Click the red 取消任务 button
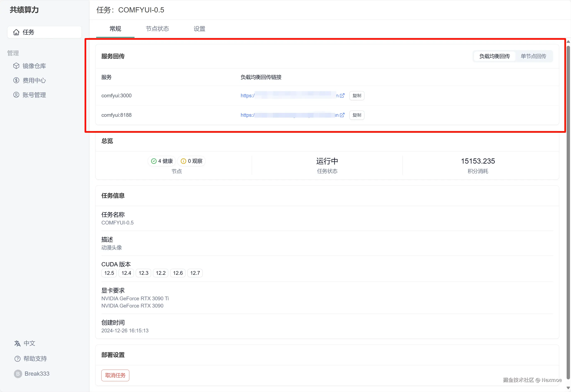Image resolution: width=571 pixels, height=392 pixels. click(115, 375)
